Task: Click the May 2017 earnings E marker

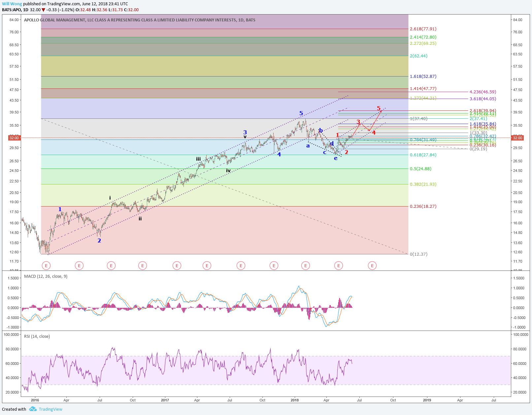Action: click(x=207, y=266)
